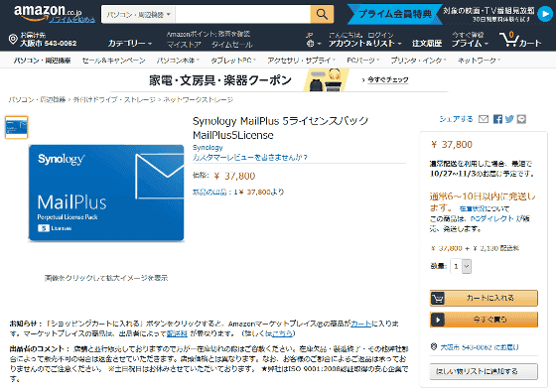Click the Prime video play icon
556x392 pixels.
[x=545, y=14]
